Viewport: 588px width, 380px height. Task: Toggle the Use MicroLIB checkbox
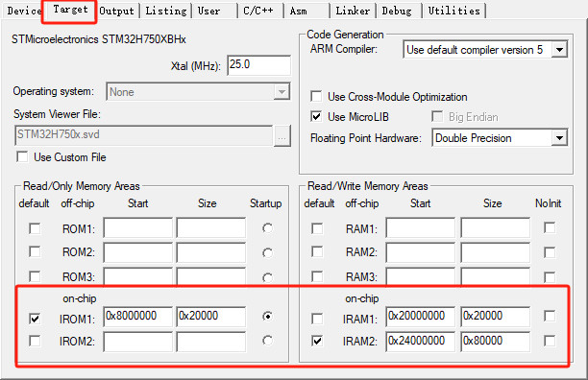pyautogui.click(x=316, y=116)
